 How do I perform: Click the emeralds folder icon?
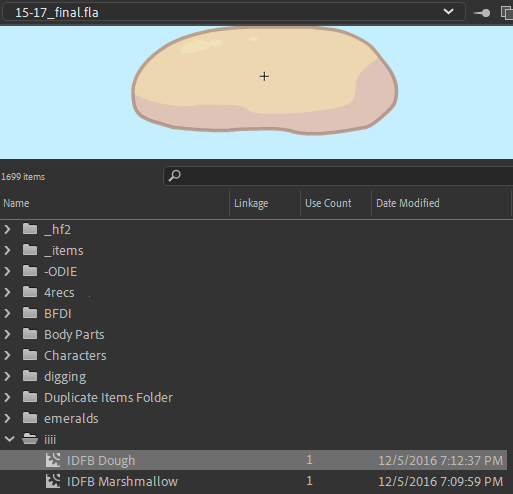click(x=30, y=418)
